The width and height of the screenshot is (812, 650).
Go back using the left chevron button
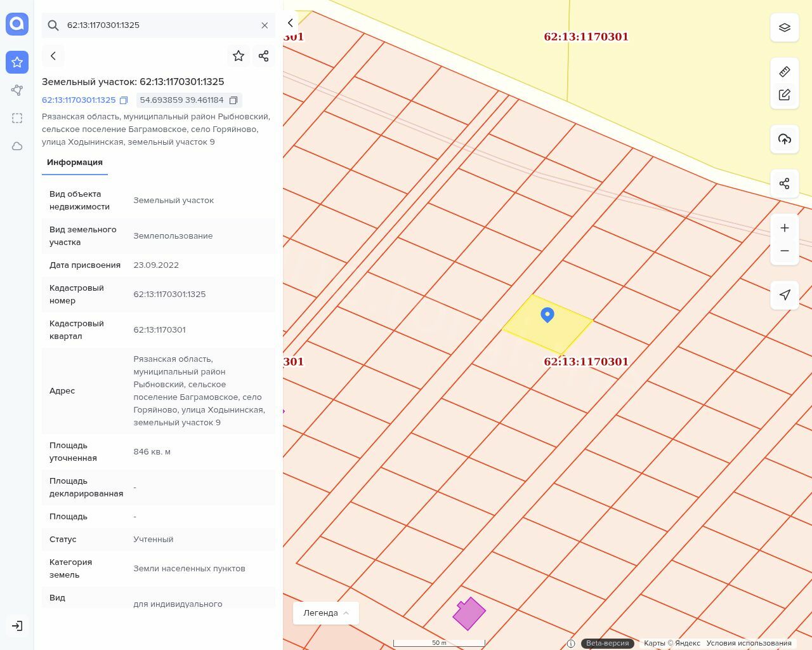(x=53, y=56)
